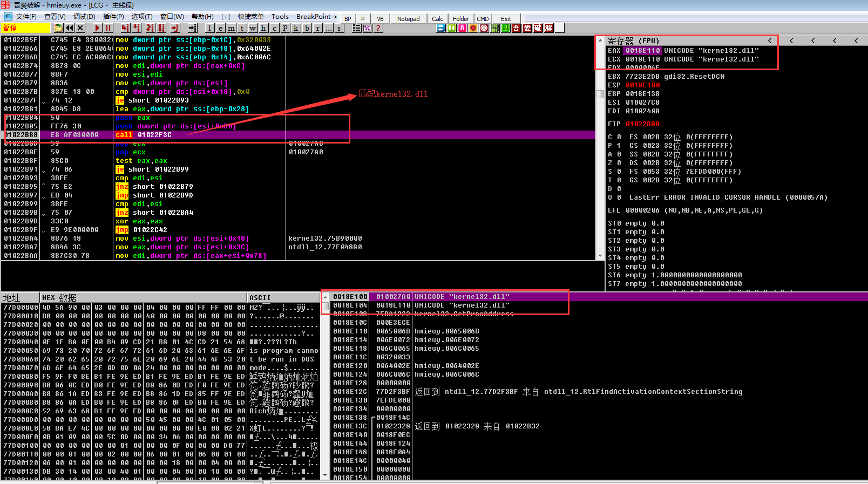Click the binary 010/101 plugin icon
This screenshot has height=484, width=868.
(495, 28)
